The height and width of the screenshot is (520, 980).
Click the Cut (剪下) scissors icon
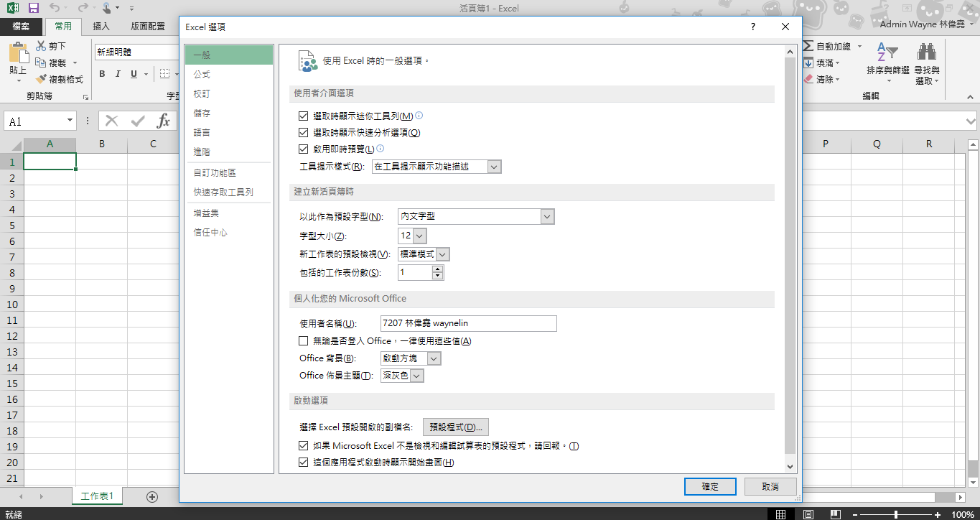tap(41, 46)
